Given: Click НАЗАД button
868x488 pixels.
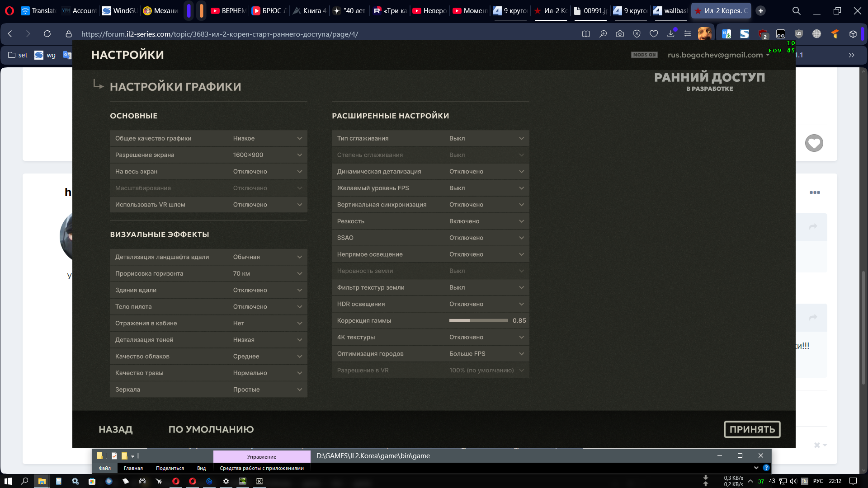Looking at the screenshot, I should [116, 429].
